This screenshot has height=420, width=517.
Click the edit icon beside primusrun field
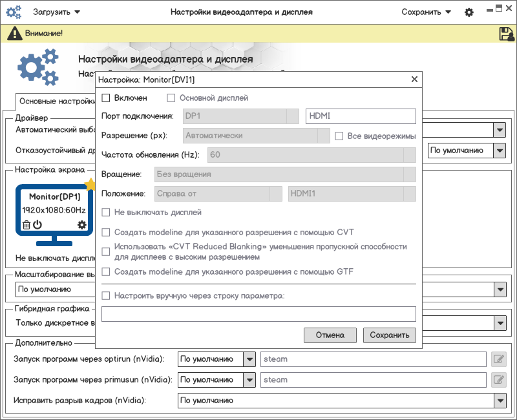(x=498, y=380)
